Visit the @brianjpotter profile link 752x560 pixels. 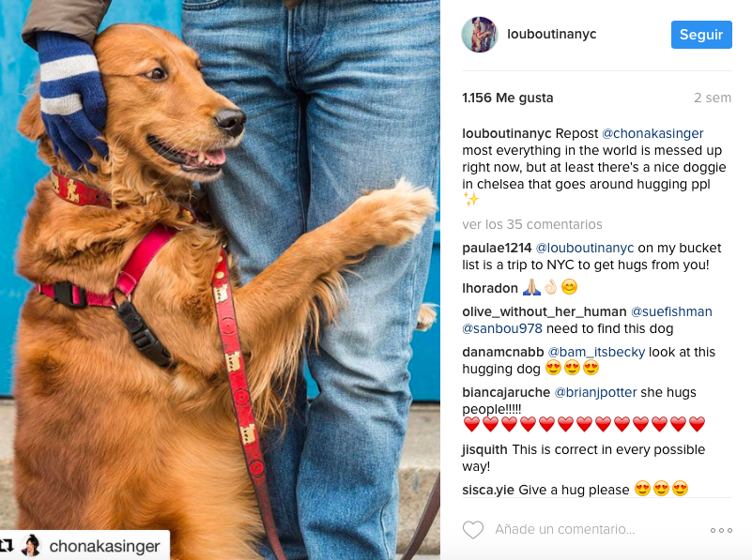click(595, 392)
